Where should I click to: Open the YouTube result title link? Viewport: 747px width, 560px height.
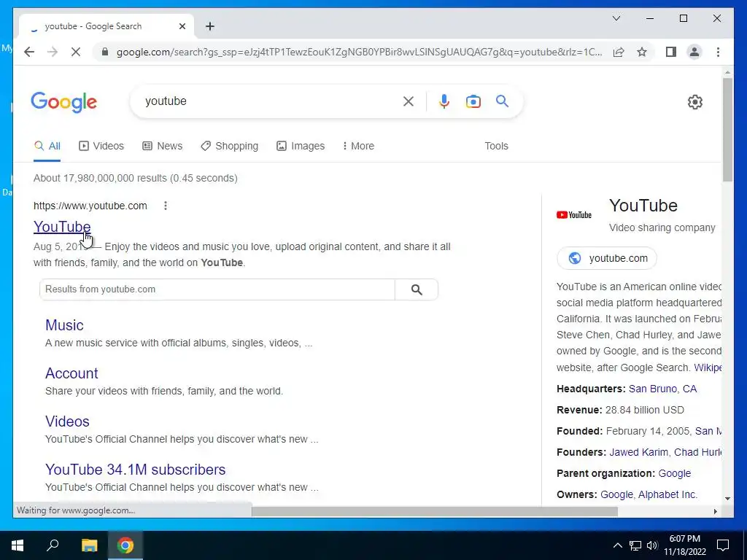coord(62,227)
